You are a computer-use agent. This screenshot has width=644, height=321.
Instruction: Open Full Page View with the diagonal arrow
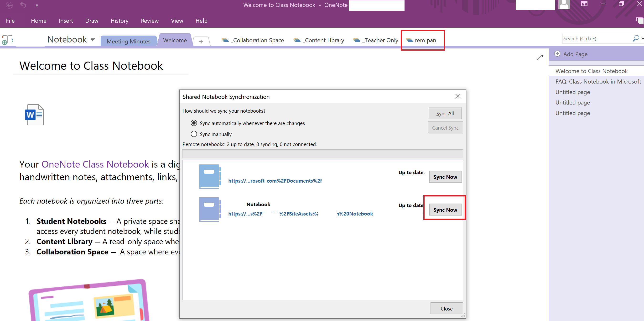coord(540,57)
